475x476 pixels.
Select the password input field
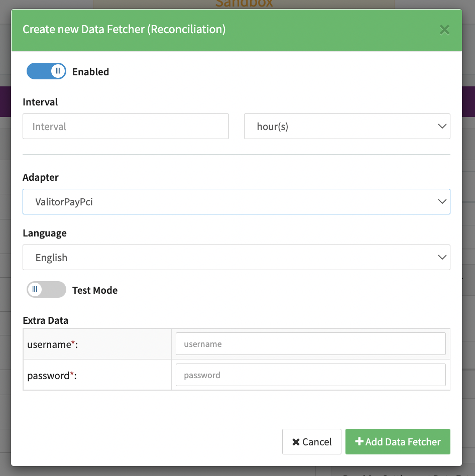(310, 375)
